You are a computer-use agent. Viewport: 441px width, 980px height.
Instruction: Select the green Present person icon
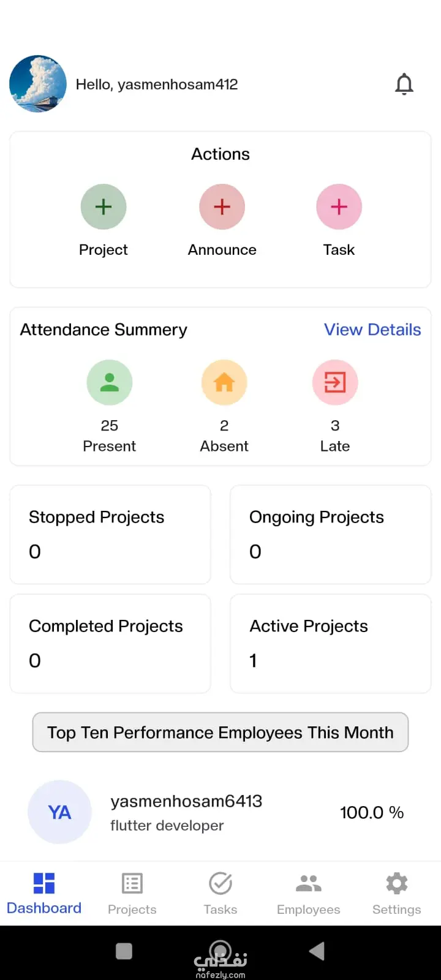click(x=110, y=382)
